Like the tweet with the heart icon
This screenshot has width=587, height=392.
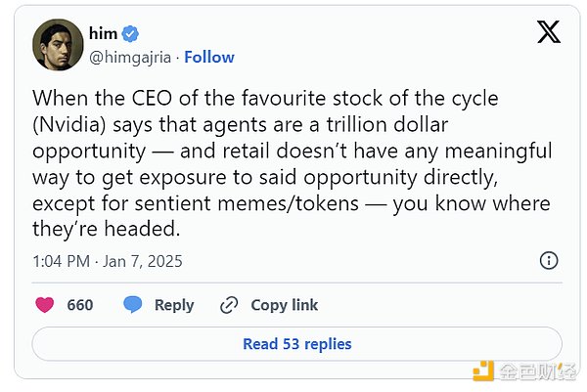pyautogui.click(x=45, y=305)
